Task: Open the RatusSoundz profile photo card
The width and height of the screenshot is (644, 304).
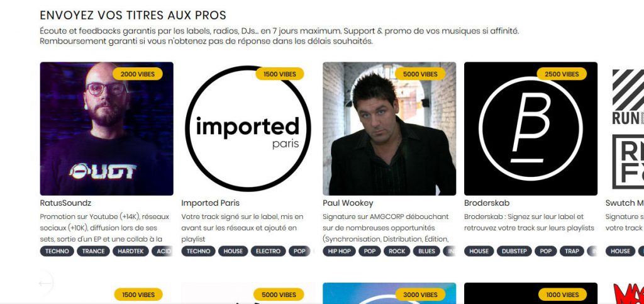Action: point(106,128)
